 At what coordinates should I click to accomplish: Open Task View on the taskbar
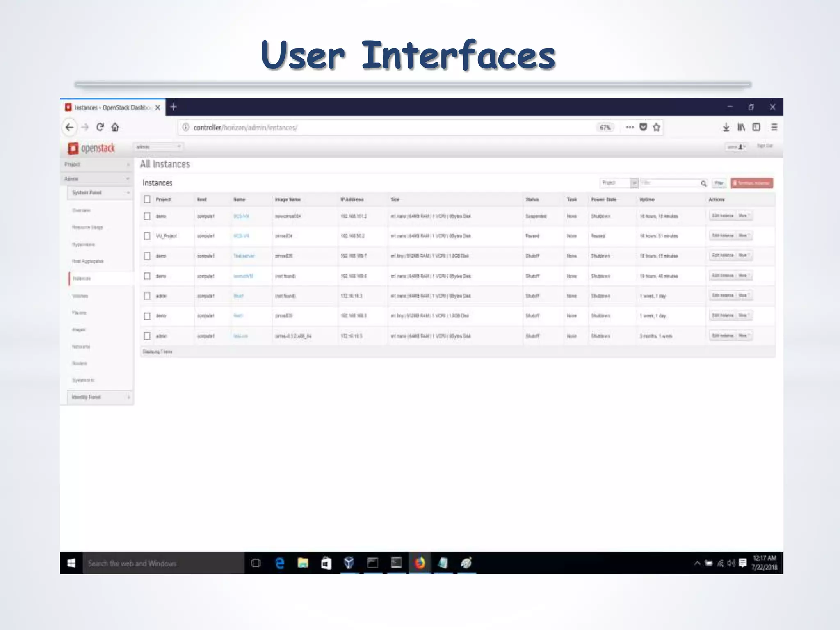tap(256, 563)
